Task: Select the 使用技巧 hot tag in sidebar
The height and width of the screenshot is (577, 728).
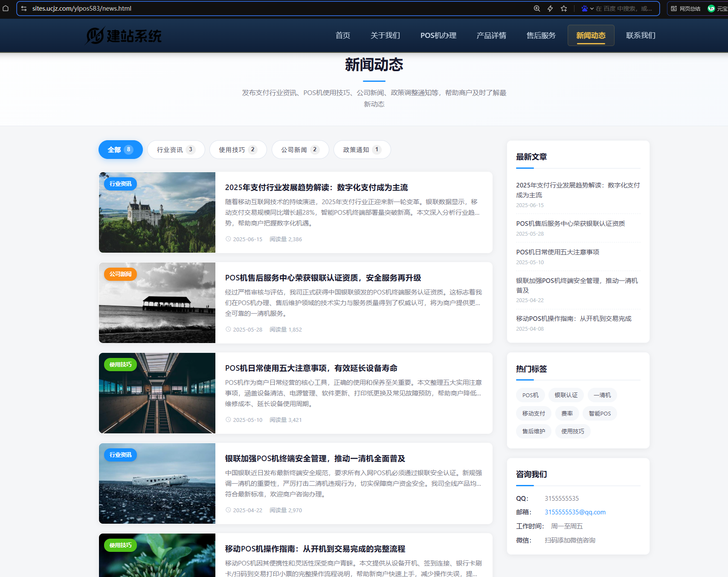Action: click(573, 431)
